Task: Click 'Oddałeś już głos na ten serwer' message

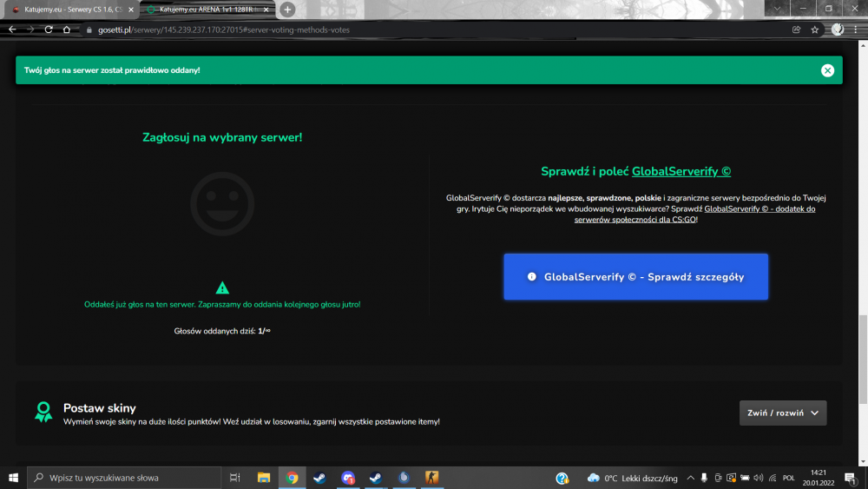Action: coord(222,305)
